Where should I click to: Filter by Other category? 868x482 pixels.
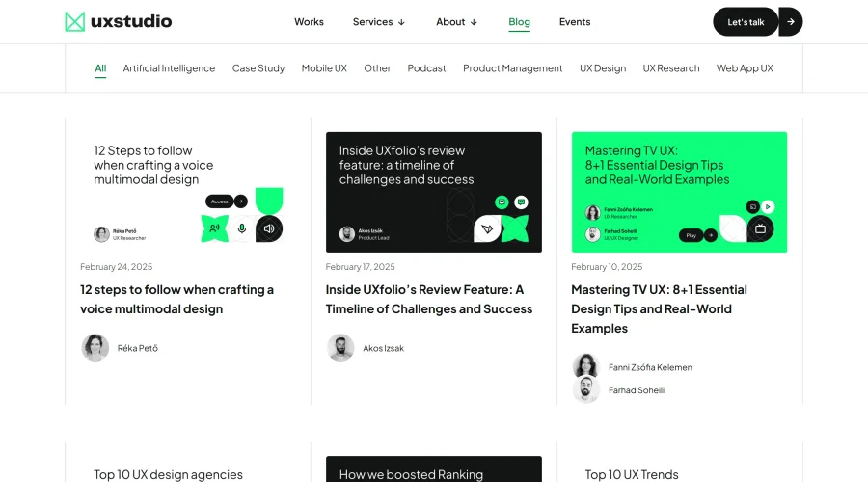click(377, 68)
